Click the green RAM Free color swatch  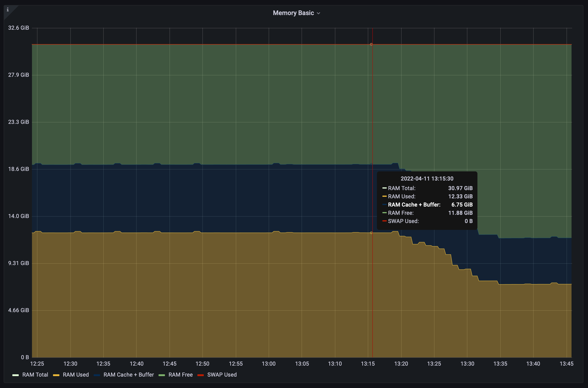pos(162,375)
